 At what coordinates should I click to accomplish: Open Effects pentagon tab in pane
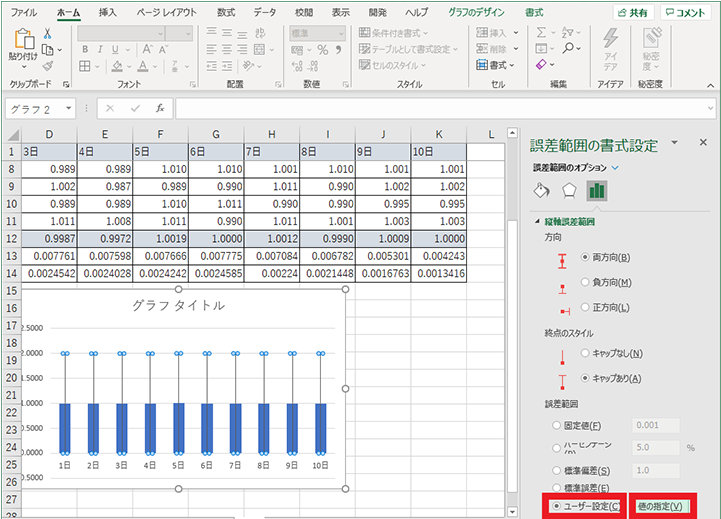(x=569, y=190)
